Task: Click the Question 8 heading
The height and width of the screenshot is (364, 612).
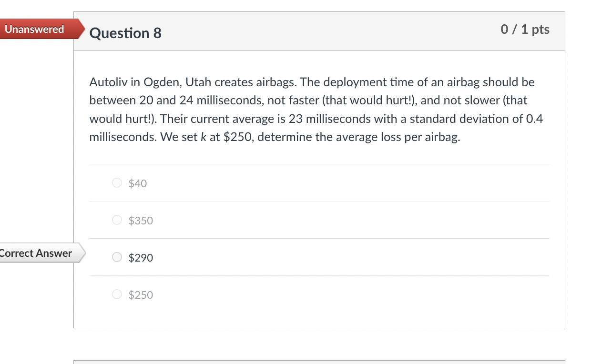Action: (x=125, y=33)
